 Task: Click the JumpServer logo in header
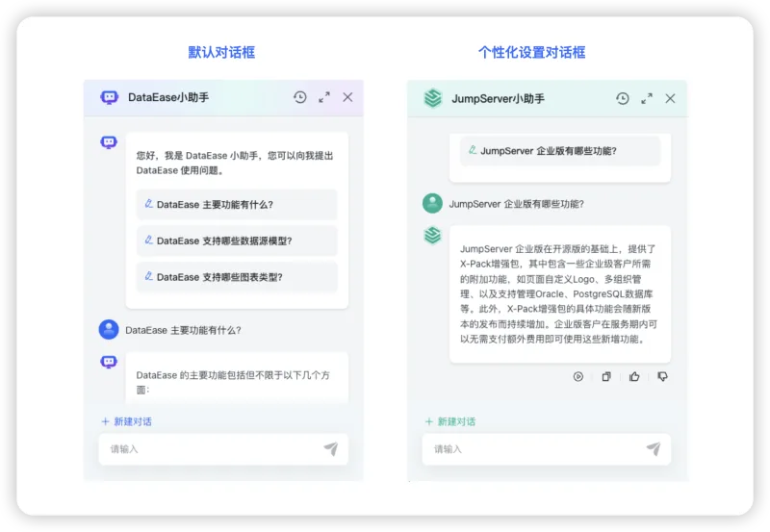(432, 98)
